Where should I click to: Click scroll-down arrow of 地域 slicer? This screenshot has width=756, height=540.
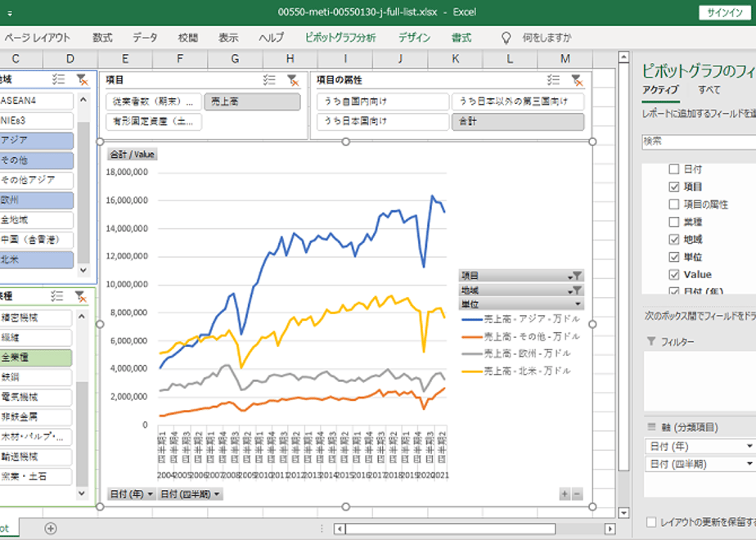pos(83,270)
